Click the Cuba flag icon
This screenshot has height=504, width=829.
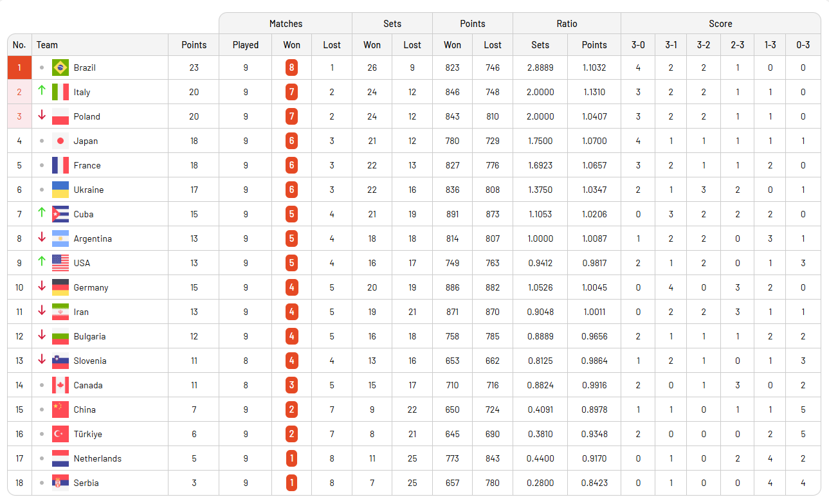[60, 214]
